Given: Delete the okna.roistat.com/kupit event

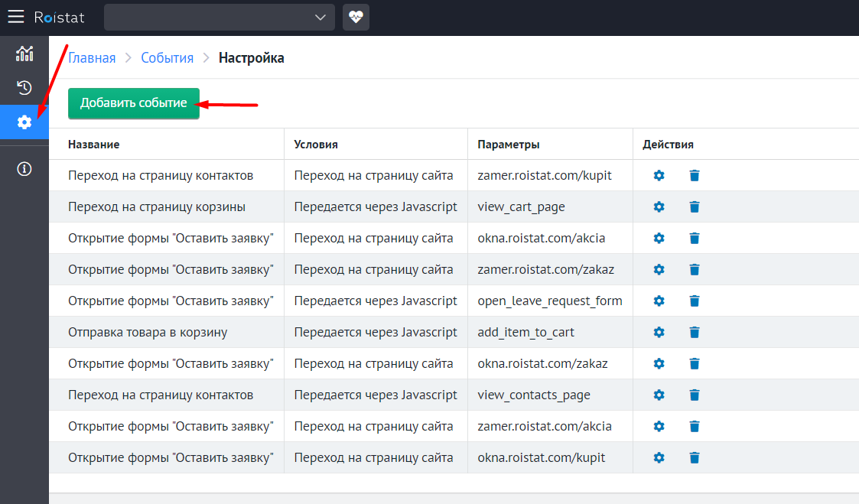Looking at the screenshot, I should coord(694,457).
